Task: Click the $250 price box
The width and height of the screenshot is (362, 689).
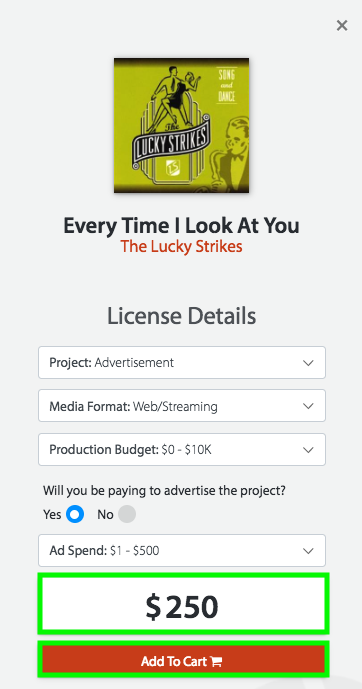Action: click(x=182, y=606)
